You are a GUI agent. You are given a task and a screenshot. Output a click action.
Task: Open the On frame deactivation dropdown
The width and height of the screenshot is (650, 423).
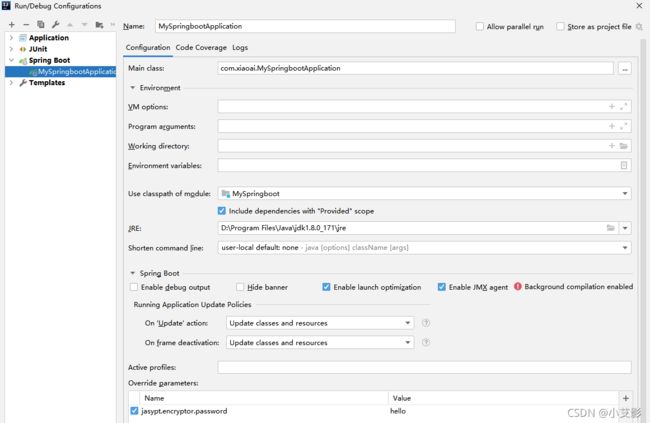point(407,342)
